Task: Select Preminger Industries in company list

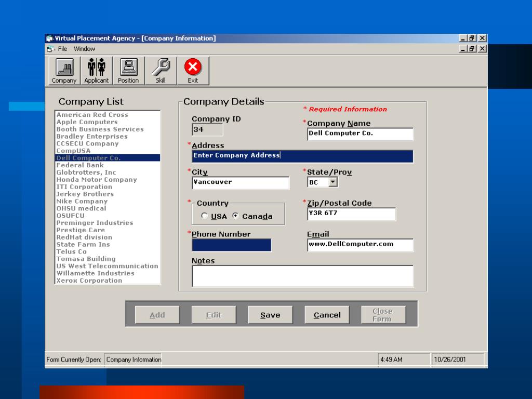Action: click(x=108, y=222)
